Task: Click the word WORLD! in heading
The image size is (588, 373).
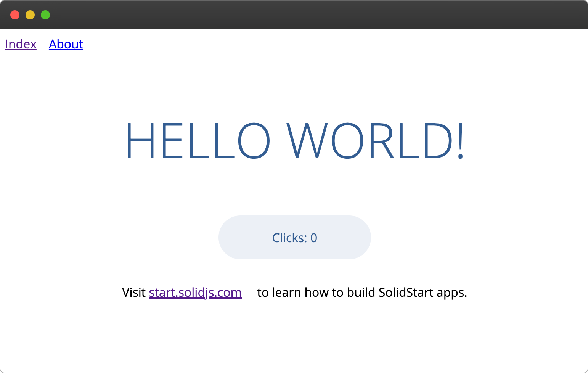Action: point(376,141)
